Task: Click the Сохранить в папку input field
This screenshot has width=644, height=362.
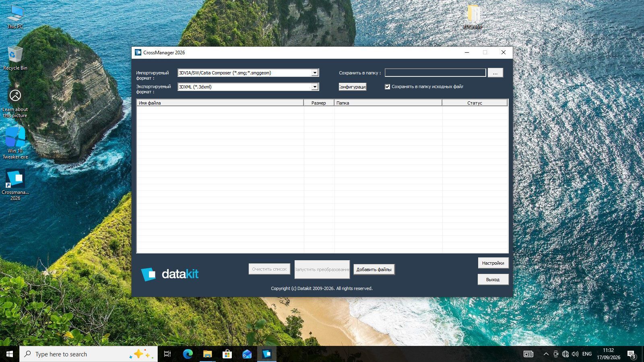Action: 435,73
